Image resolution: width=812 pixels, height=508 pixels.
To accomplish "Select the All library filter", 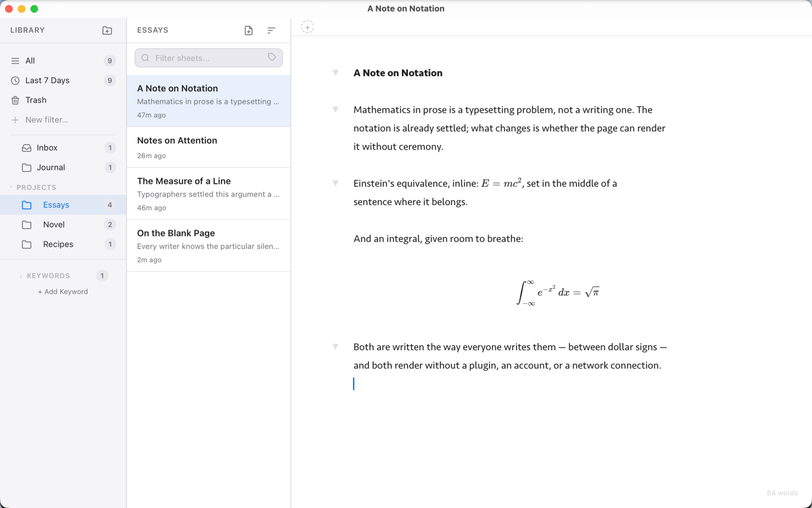I will (x=63, y=60).
